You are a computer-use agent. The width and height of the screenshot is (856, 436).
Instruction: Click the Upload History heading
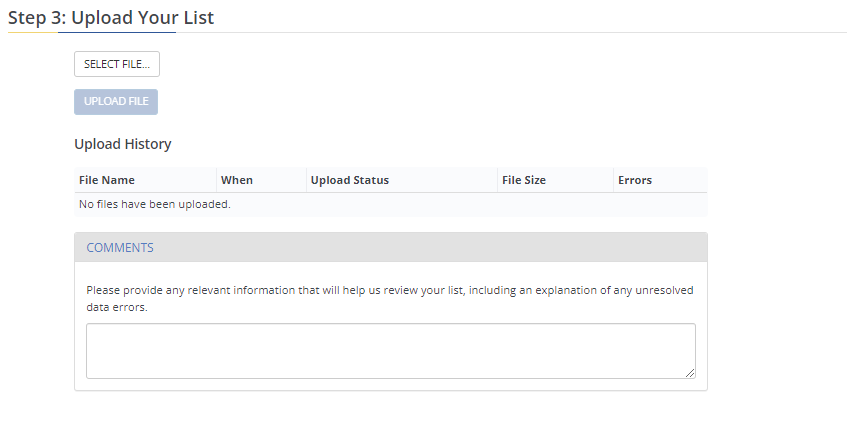point(123,144)
